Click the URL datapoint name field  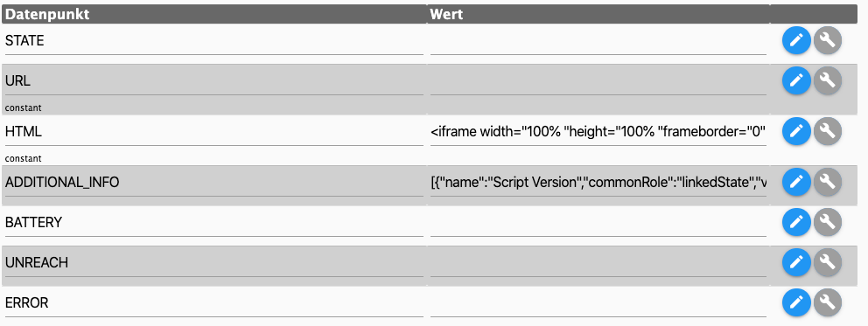[213, 81]
